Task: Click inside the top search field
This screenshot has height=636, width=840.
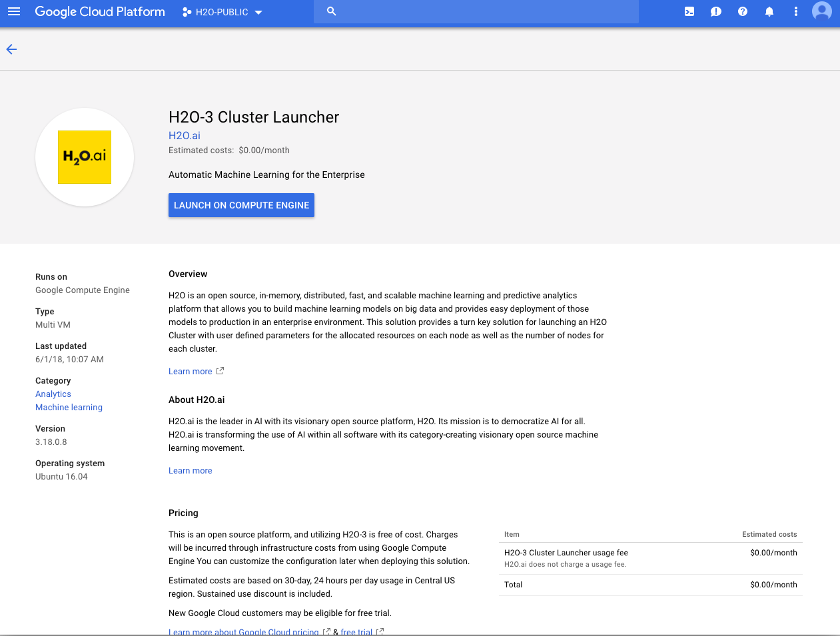Action: click(x=486, y=12)
